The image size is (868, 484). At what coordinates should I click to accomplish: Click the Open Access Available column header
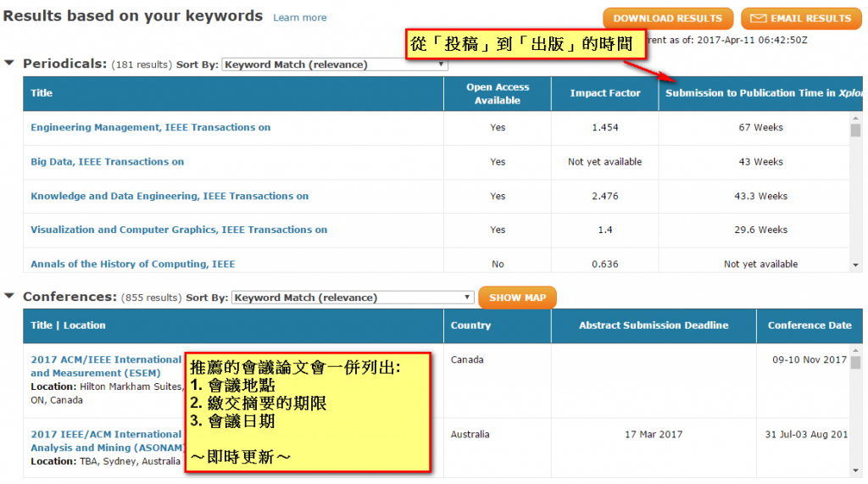[497, 93]
